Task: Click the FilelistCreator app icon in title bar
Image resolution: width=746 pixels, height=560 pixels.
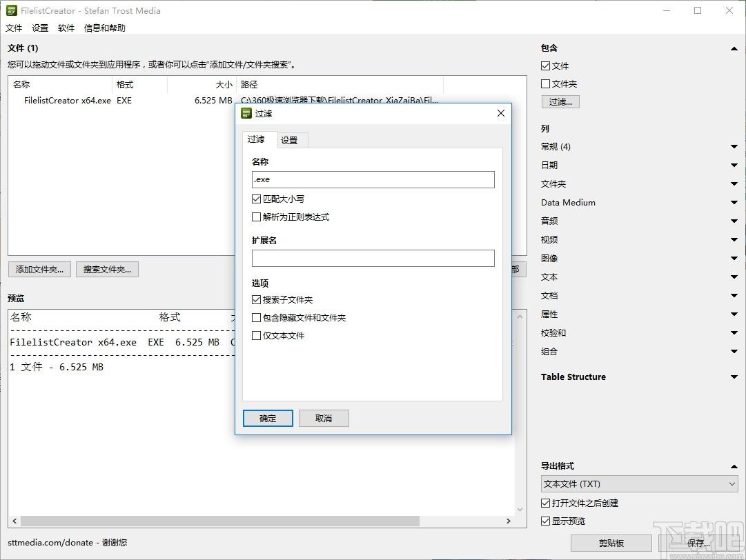Action: (12, 10)
